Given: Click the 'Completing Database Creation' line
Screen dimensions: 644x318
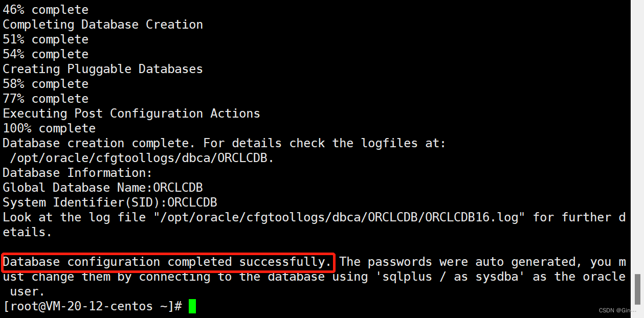Looking at the screenshot, I should tap(103, 25).
